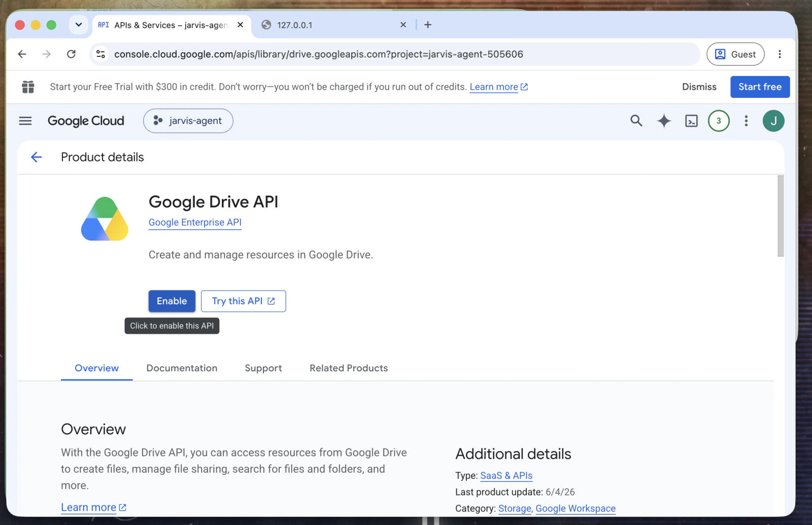
Task: Go back using the Product details arrow
Action: 37,157
